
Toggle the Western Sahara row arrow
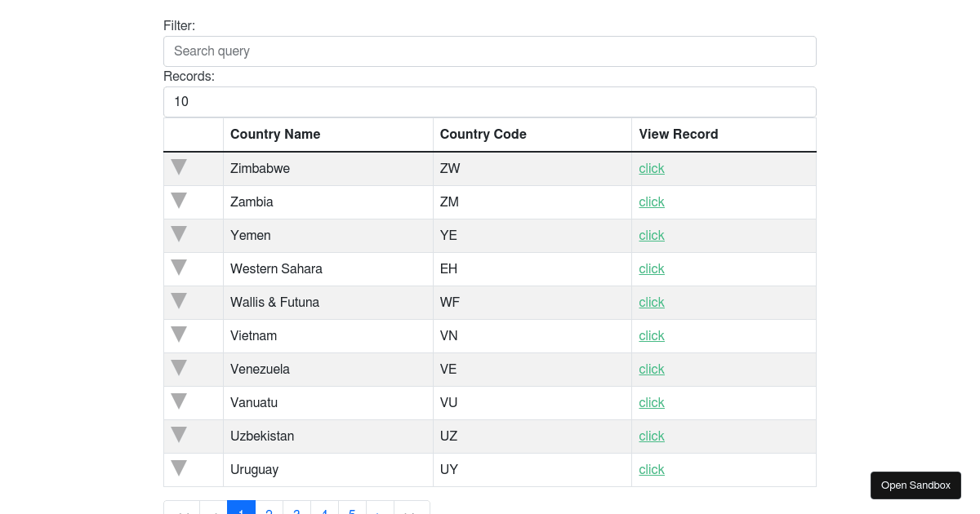(179, 268)
